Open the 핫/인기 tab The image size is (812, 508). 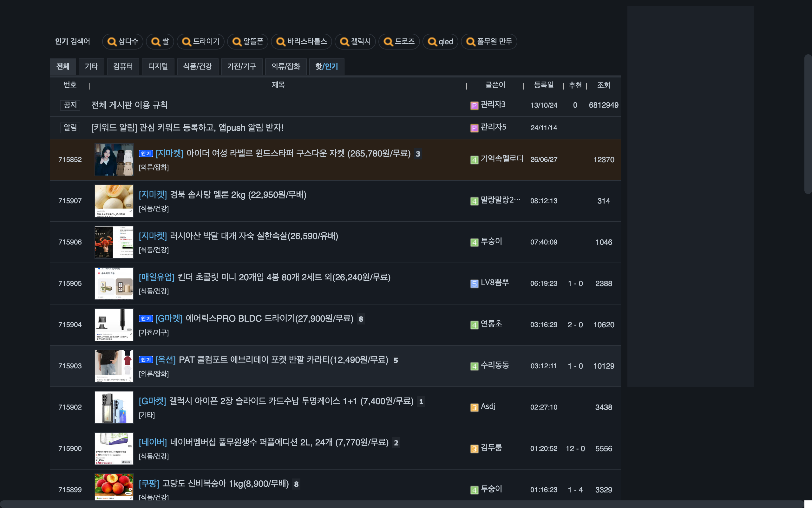coord(326,67)
